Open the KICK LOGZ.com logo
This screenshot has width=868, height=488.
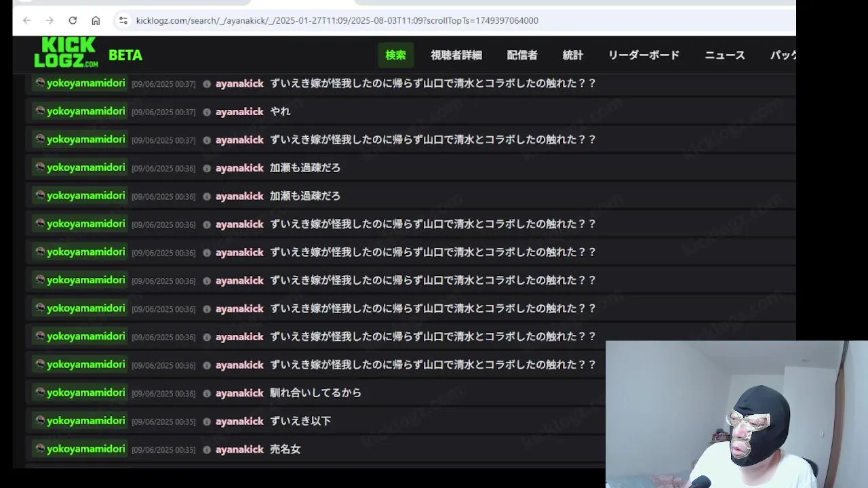[66, 52]
